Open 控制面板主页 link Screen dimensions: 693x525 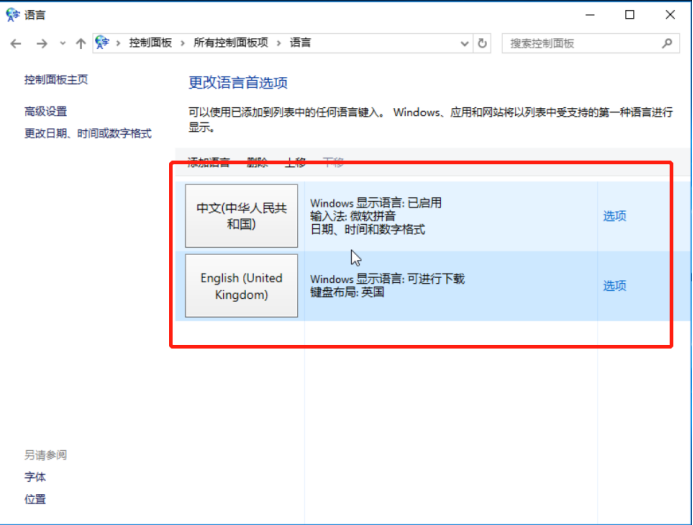pos(56,80)
